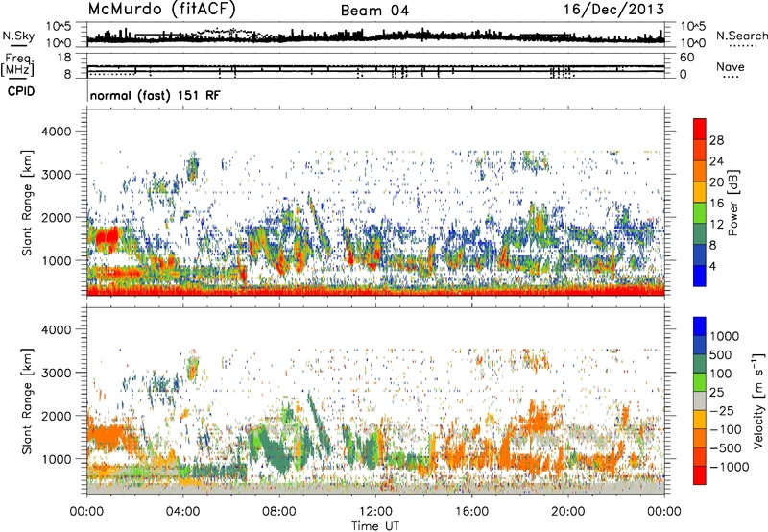This screenshot has height=532, width=768.
Task: Click the 'McMurdo (fitACF)' title text
Action: pos(162,10)
